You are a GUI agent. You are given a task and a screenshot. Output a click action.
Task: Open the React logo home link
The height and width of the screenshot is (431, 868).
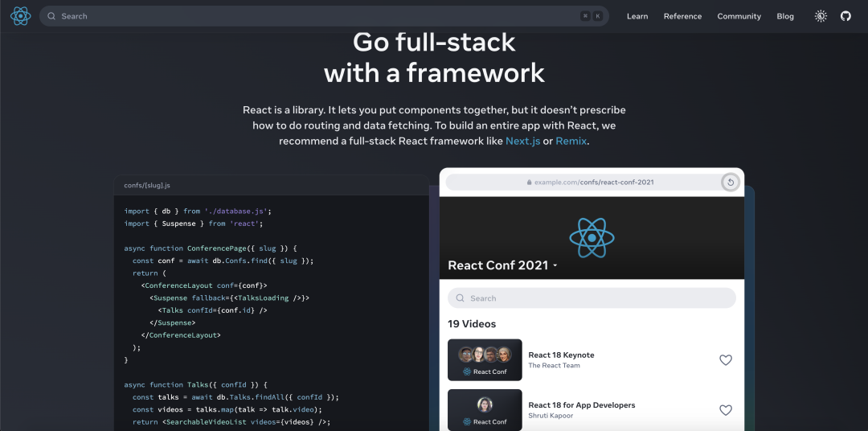pyautogui.click(x=20, y=16)
